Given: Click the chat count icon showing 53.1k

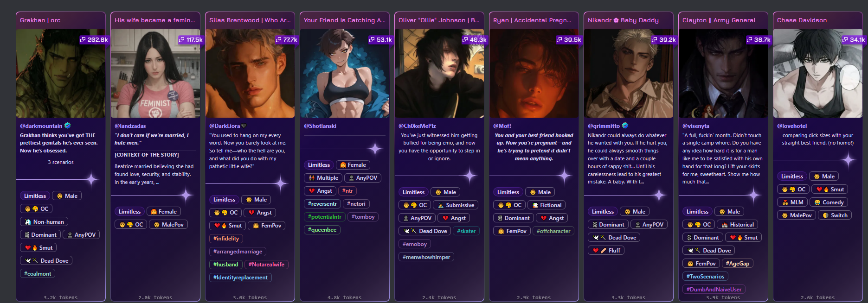Looking at the screenshot, I should 372,40.
